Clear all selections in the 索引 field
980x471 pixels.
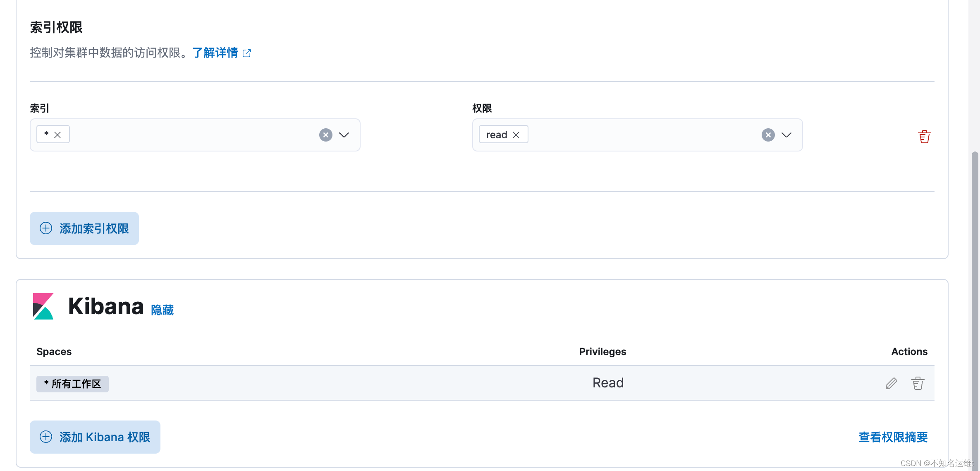(326, 135)
